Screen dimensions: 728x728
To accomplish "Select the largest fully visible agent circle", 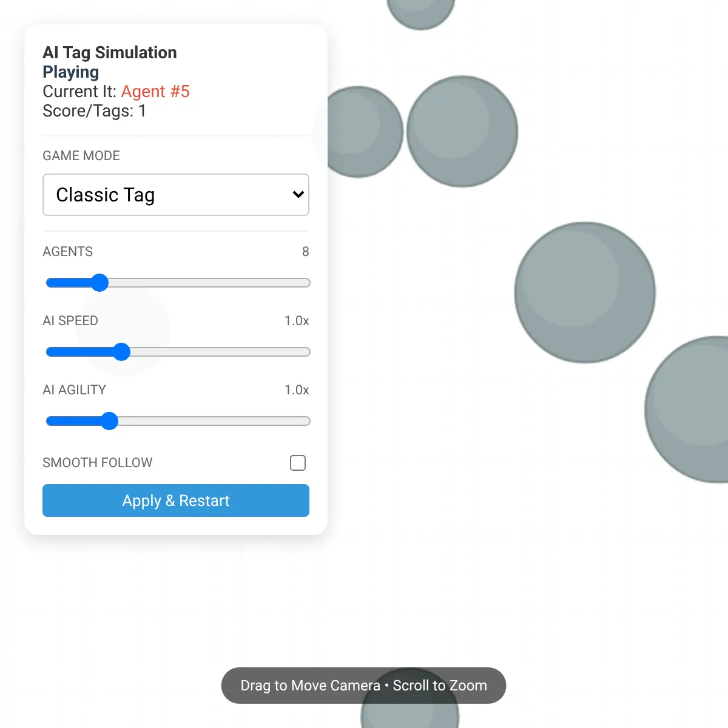I will [585, 292].
